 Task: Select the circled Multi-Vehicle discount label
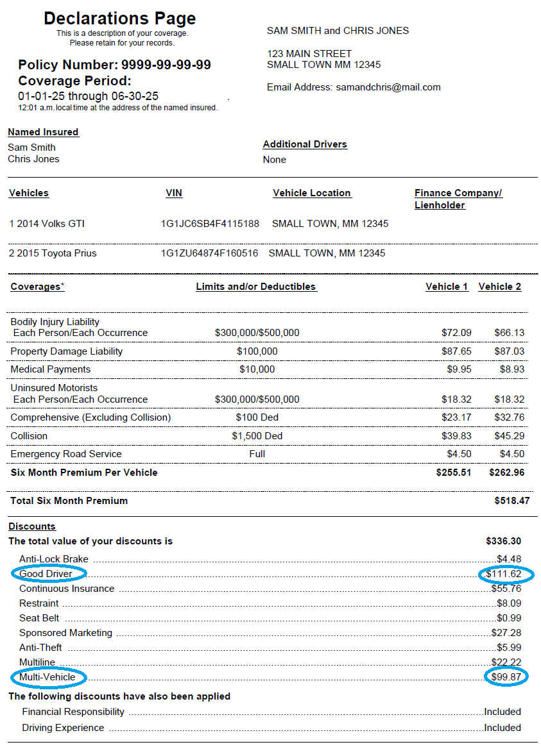(47, 677)
